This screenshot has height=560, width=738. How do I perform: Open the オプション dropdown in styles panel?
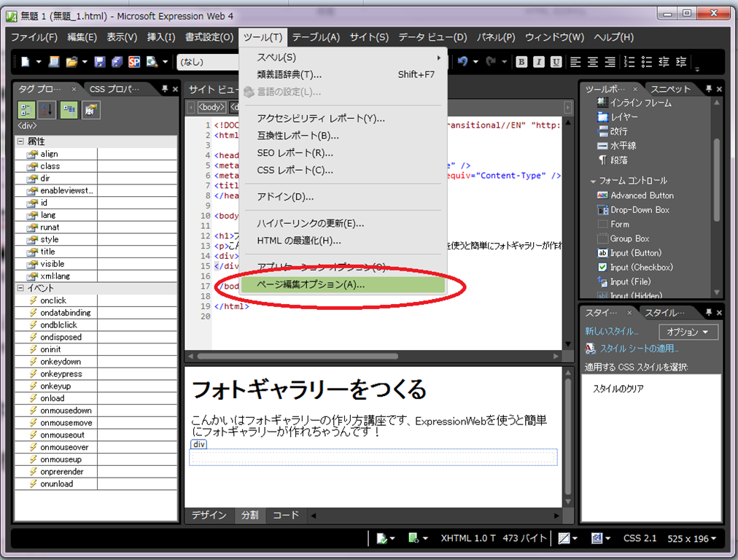click(688, 332)
